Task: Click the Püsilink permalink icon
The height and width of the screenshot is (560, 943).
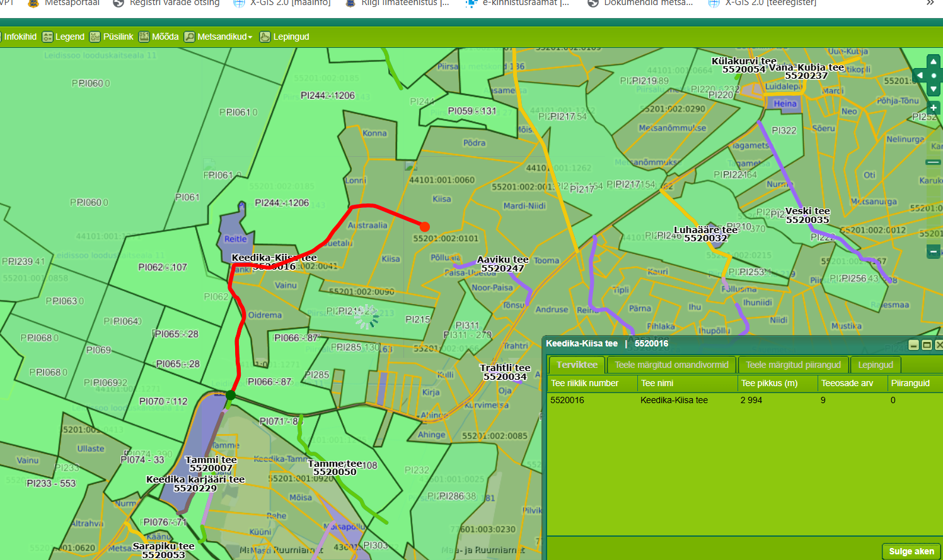Action: [x=95, y=37]
